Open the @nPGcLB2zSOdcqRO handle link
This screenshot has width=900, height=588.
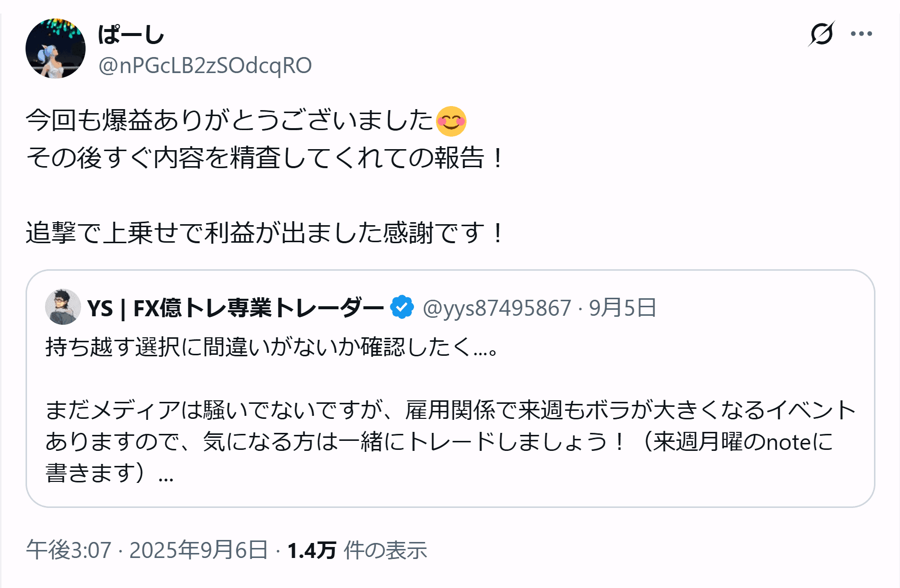[205, 66]
